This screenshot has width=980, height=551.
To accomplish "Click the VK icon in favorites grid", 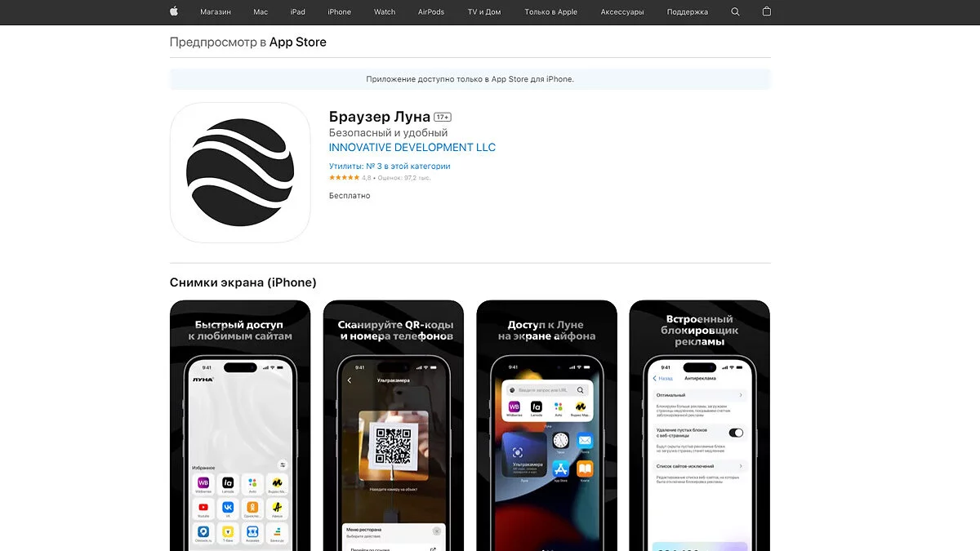I will (228, 507).
